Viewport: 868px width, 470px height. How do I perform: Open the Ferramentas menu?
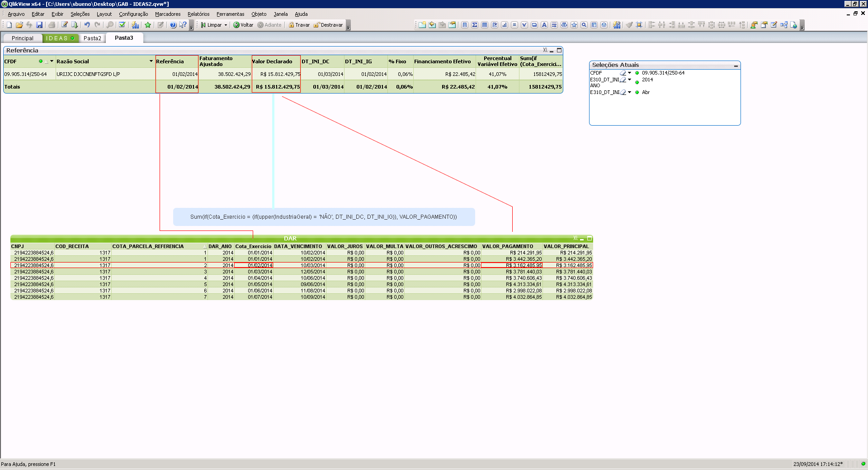[x=230, y=14]
